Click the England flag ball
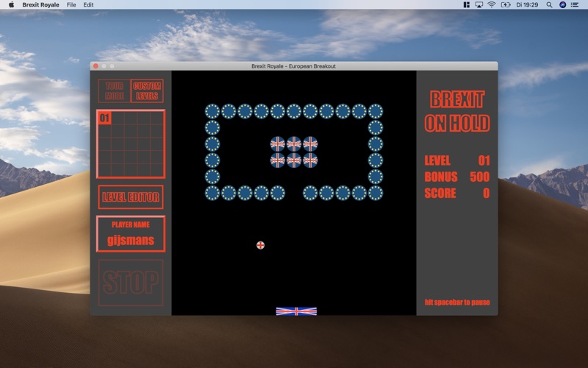This screenshot has height=368, width=588. point(260,245)
